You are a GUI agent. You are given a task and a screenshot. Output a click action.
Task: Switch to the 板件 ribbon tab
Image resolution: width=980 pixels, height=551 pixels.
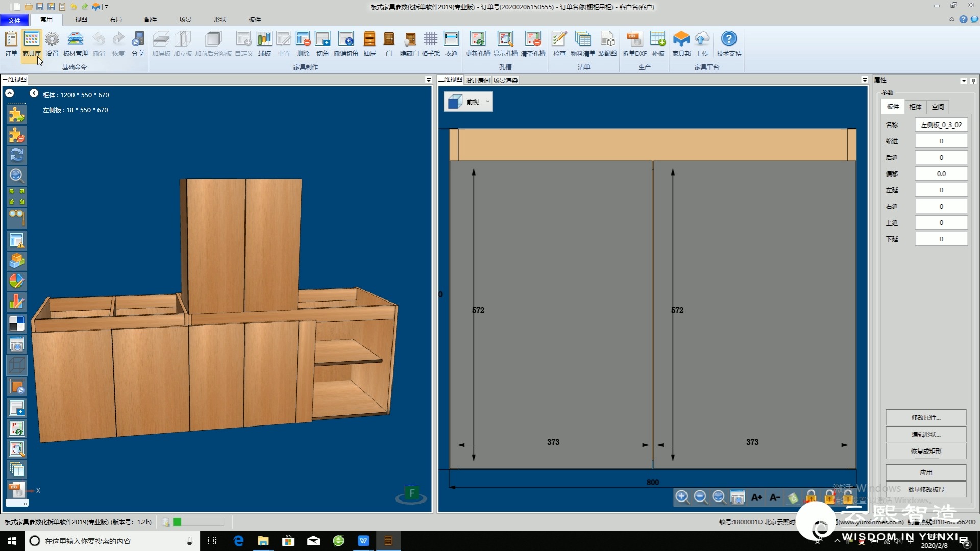click(254, 19)
